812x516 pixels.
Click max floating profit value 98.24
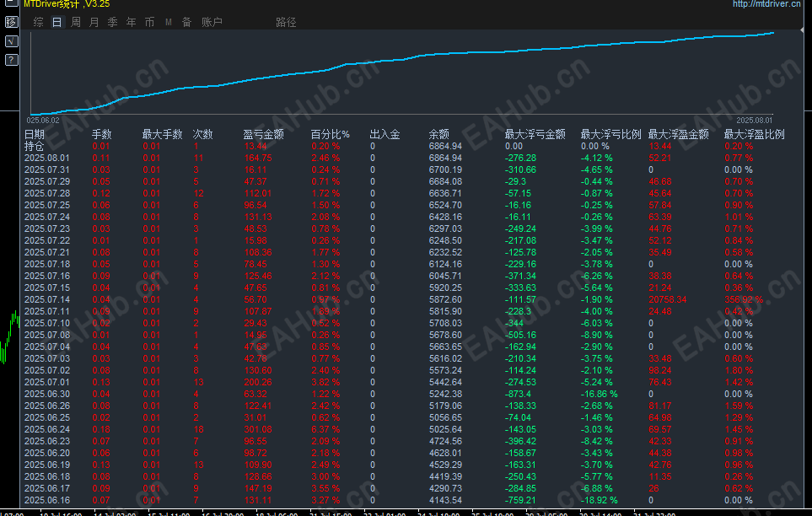coord(659,370)
